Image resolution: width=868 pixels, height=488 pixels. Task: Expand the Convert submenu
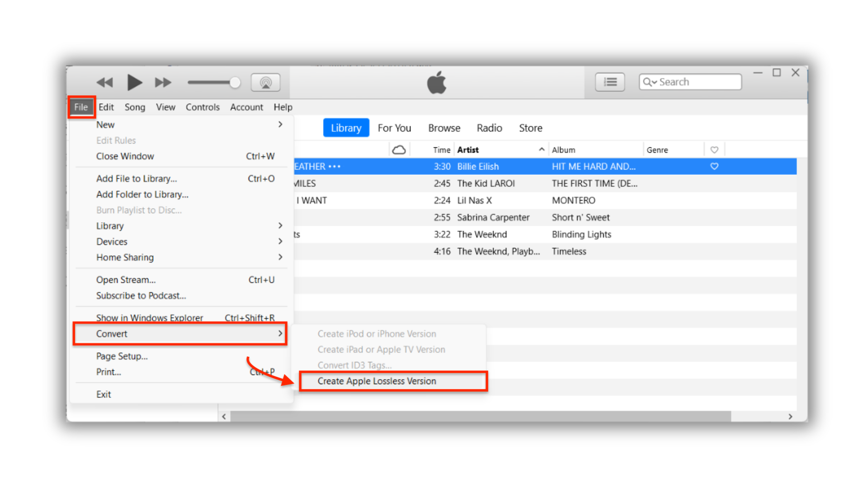pyautogui.click(x=181, y=333)
